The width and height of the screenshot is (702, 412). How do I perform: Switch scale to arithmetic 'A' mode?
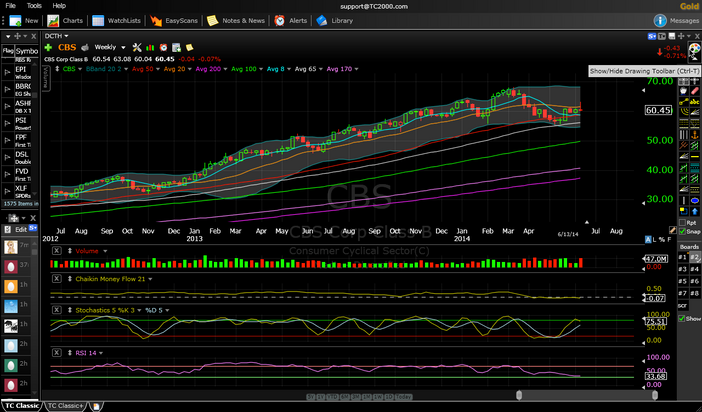[648, 240]
